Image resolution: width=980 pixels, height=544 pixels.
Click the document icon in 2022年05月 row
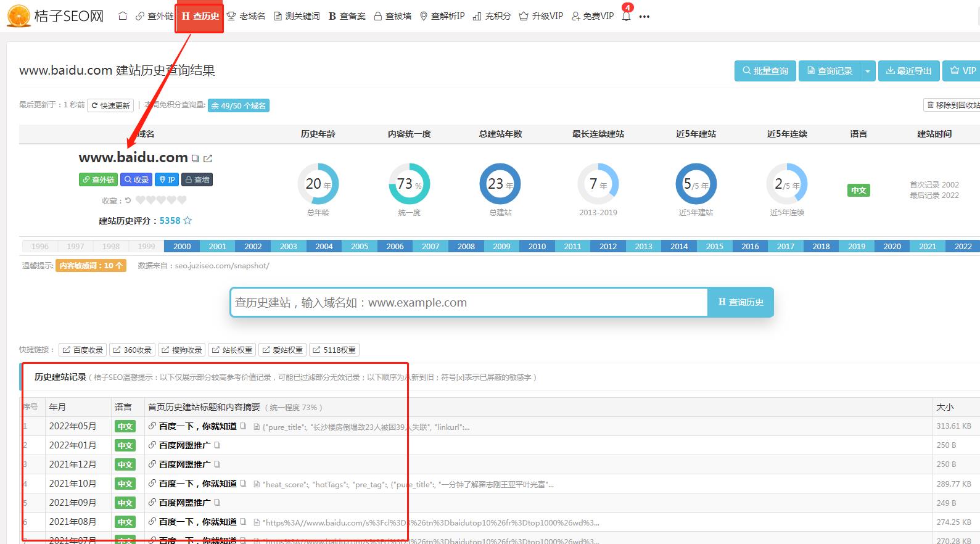[x=257, y=426]
